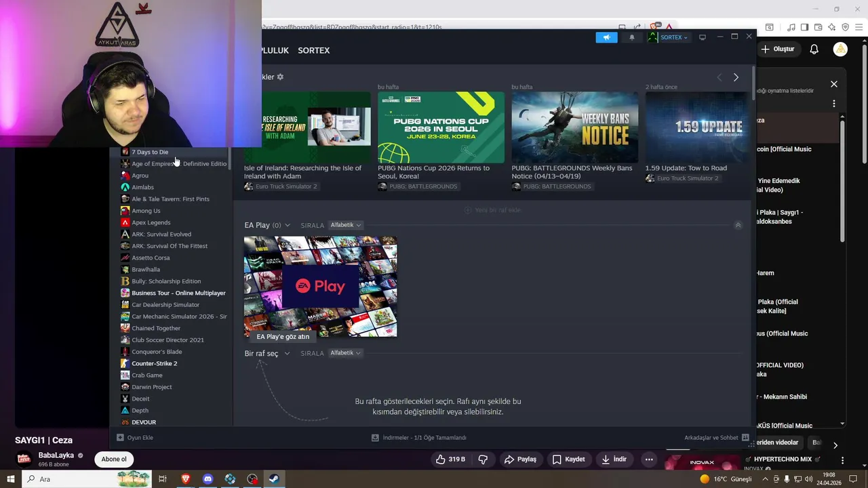
Task: Click YouTube 'İndir' download button
Action: (614, 460)
